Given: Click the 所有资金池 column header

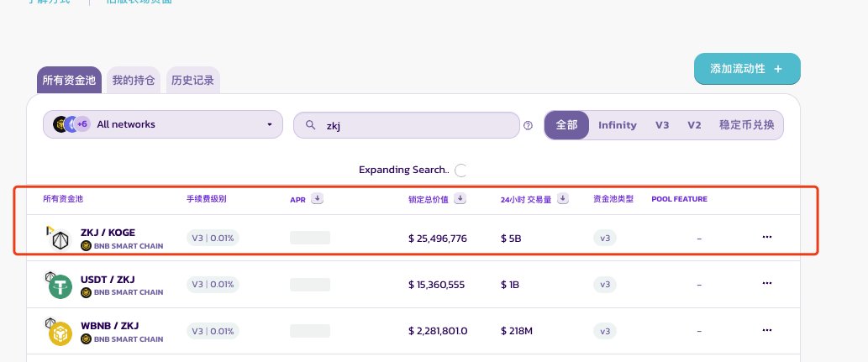Looking at the screenshot, I should 63,199.
